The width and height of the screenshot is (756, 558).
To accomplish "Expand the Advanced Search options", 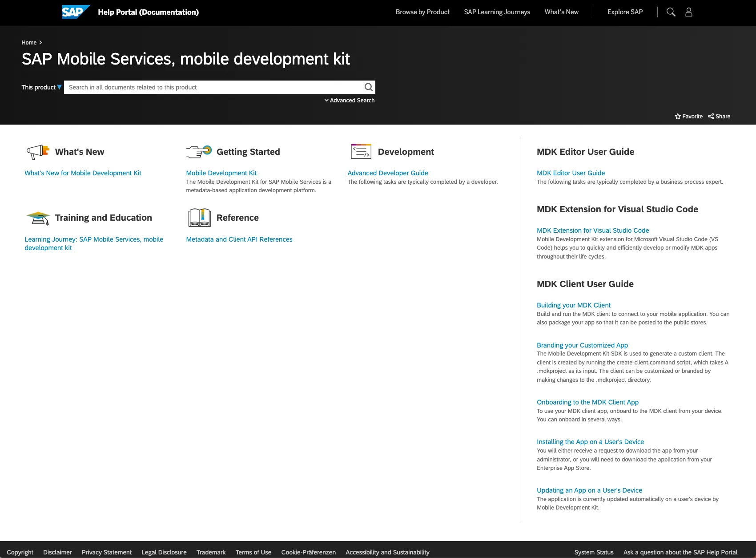I will tap(350, 101).
